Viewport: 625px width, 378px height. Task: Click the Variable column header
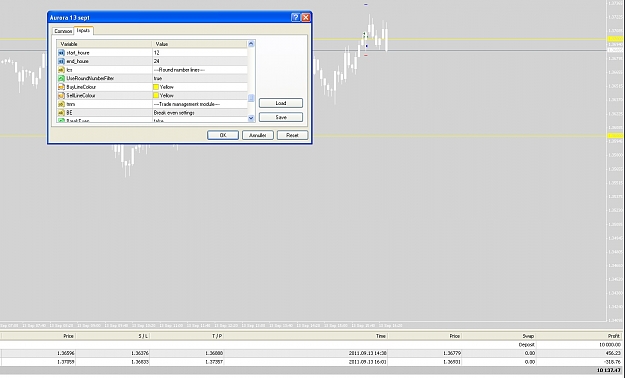104,44
